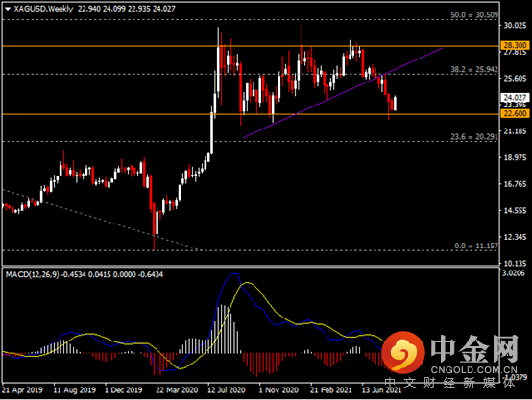The image size is (532, 400).
Task: Click the 22 Mar 2020 date marker
Action: pos(177,390)
